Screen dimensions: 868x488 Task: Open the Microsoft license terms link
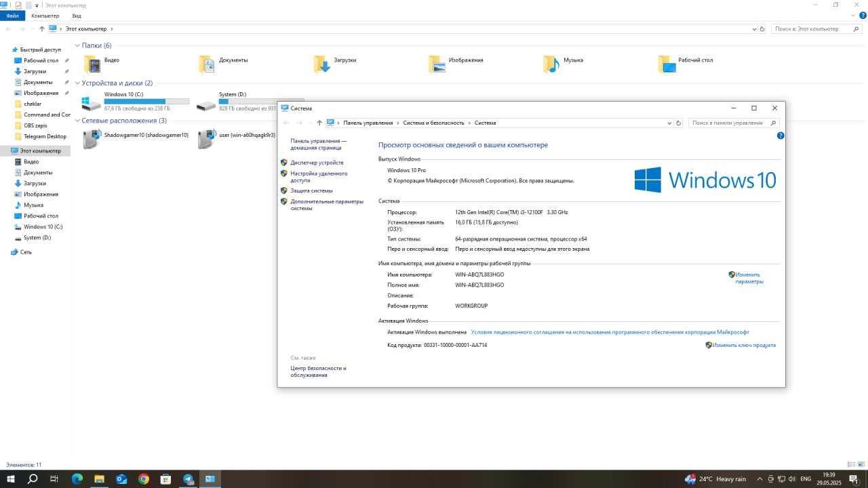(x=610, y=332)
